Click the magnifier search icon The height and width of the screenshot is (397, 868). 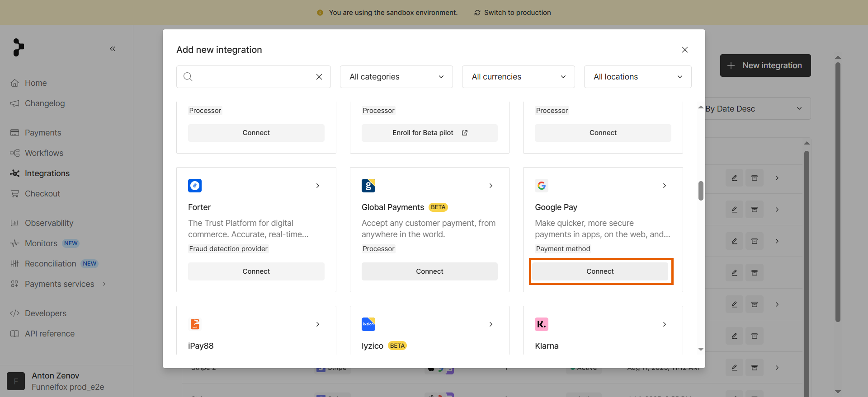(x=188, y=77)
